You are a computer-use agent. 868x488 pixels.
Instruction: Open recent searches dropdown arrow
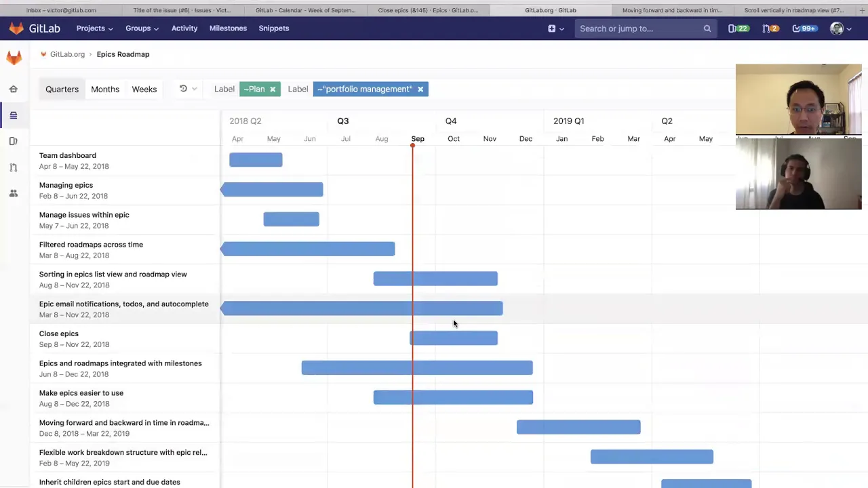194,89
